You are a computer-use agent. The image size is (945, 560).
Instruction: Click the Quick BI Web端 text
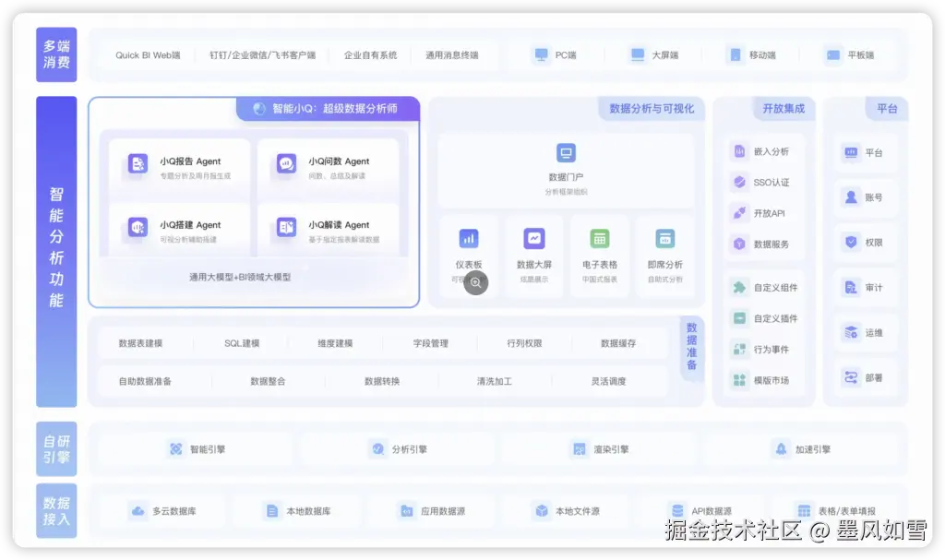click(x=148, y=54)
